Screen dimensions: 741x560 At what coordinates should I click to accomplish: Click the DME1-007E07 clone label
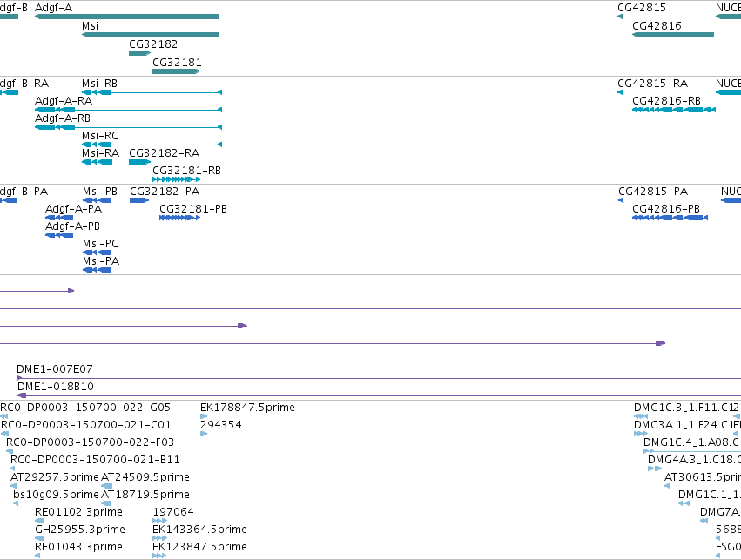pyautogui.click(x=55, y=369)
